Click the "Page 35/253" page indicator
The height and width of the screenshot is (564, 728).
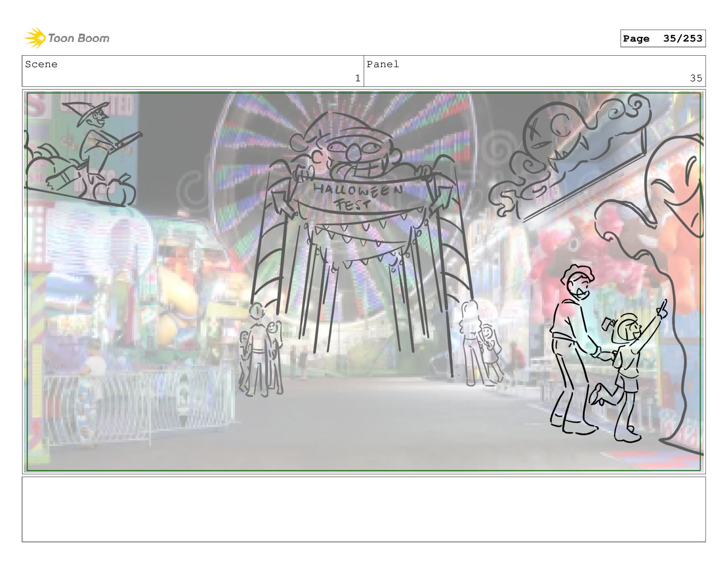coord(663,38)
